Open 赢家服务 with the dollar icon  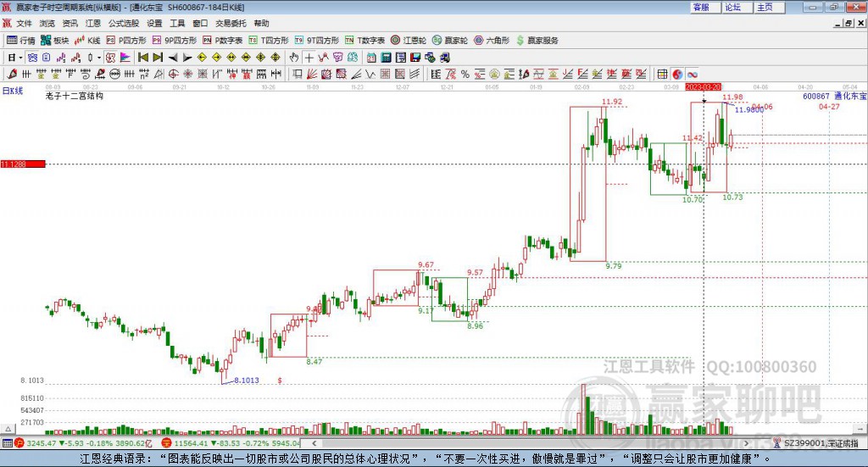(x=537, y=41)
